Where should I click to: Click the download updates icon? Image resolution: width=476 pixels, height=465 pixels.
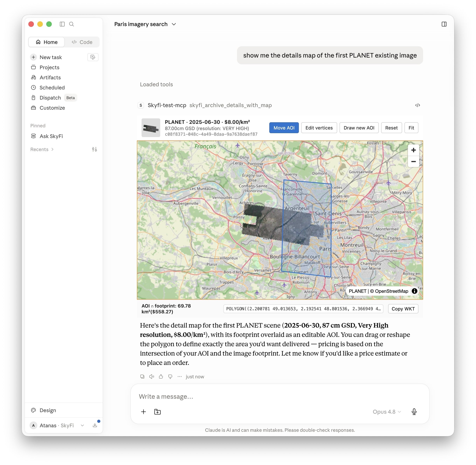click(95, 425)
